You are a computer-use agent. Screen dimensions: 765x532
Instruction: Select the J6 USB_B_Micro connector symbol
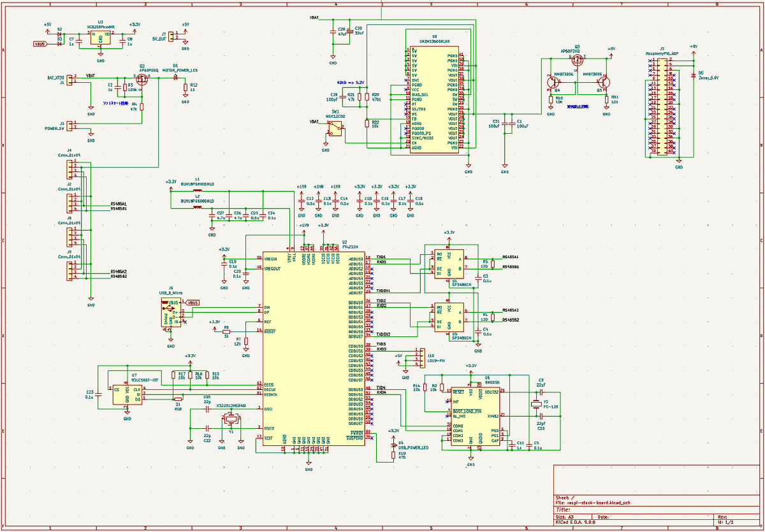tap(171, 313)
